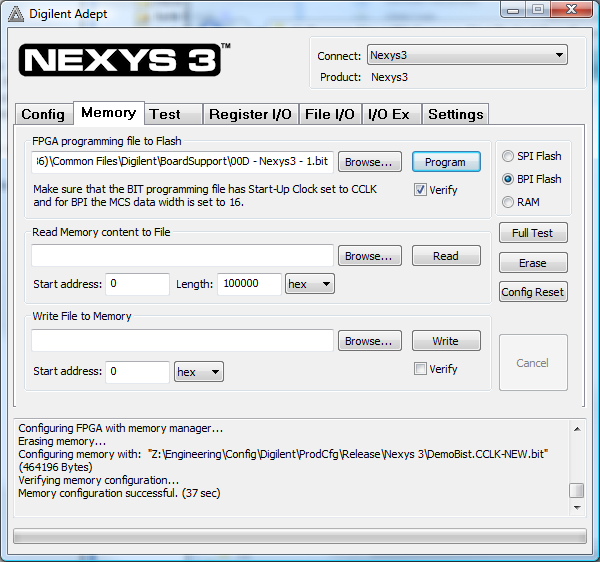
Task: Click the log scrollbar thumb
Action: click(x=577, y=490)
